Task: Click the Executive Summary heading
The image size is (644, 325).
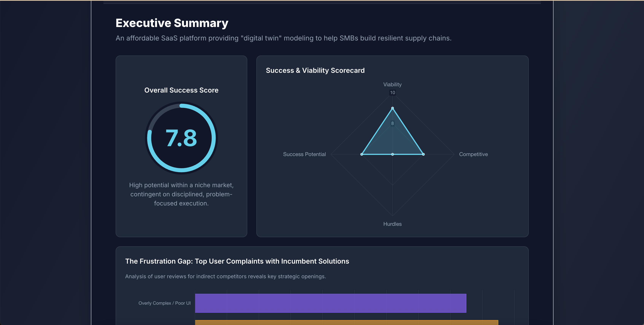Action: pyautogui.click(x=172, y=23)
